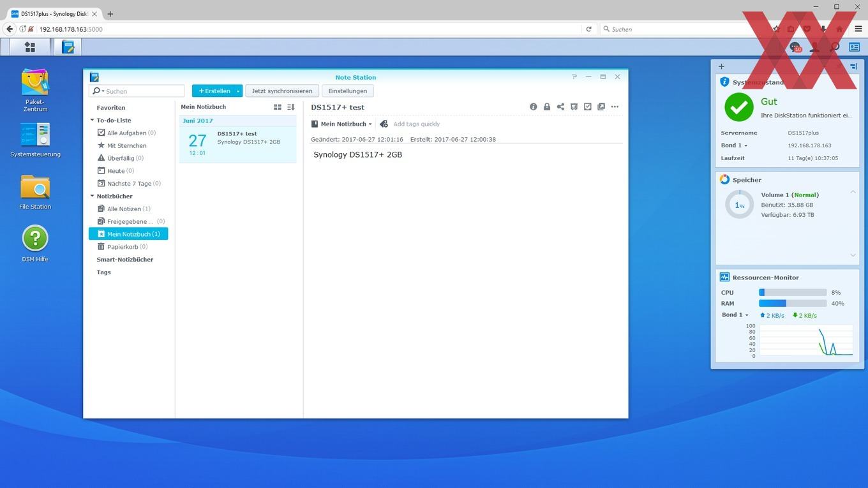The image size is (868, 488).
Task: Click the to-do checkbox icon in note toolbar
Action: click(588, 107)
